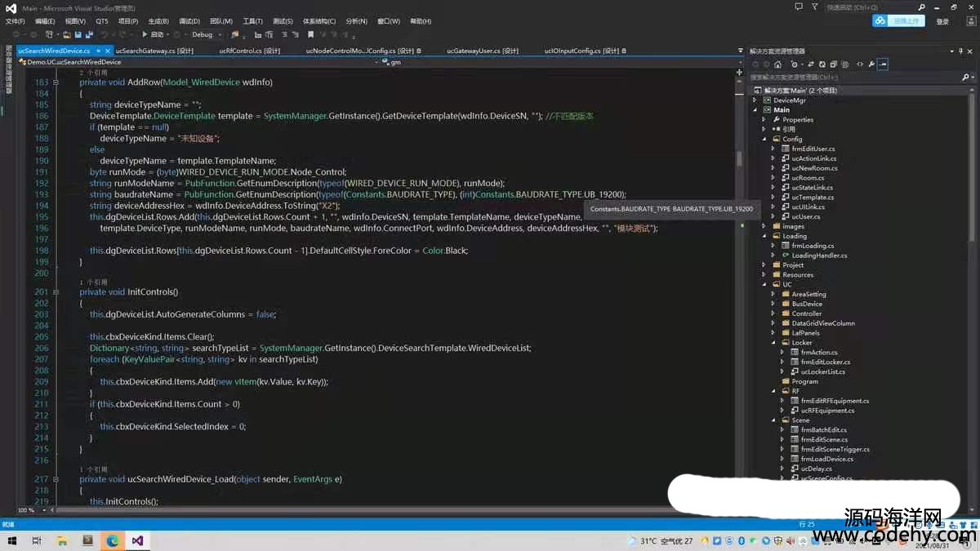980x551 pixels.
Task: Click the Home icon in Solution Explorer
Action: (x=777, y=64)
